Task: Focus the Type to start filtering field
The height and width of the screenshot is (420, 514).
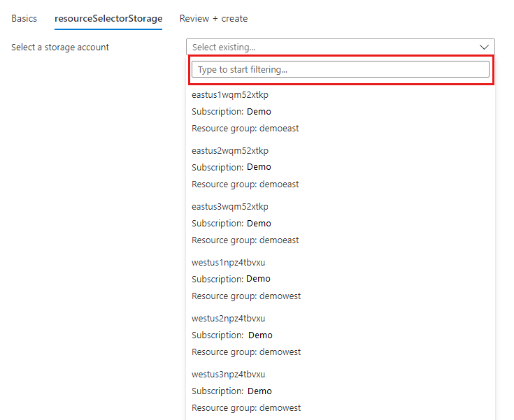Action: click(341, 69)
